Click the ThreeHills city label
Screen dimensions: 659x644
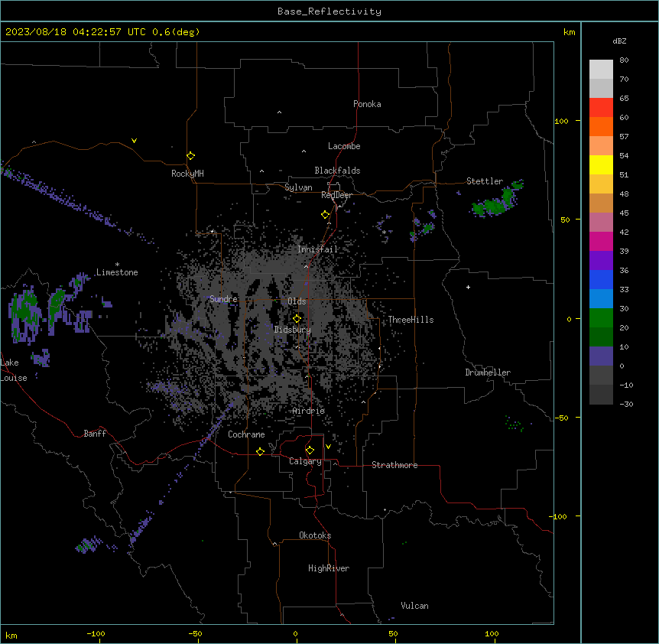tap(411, 320)
